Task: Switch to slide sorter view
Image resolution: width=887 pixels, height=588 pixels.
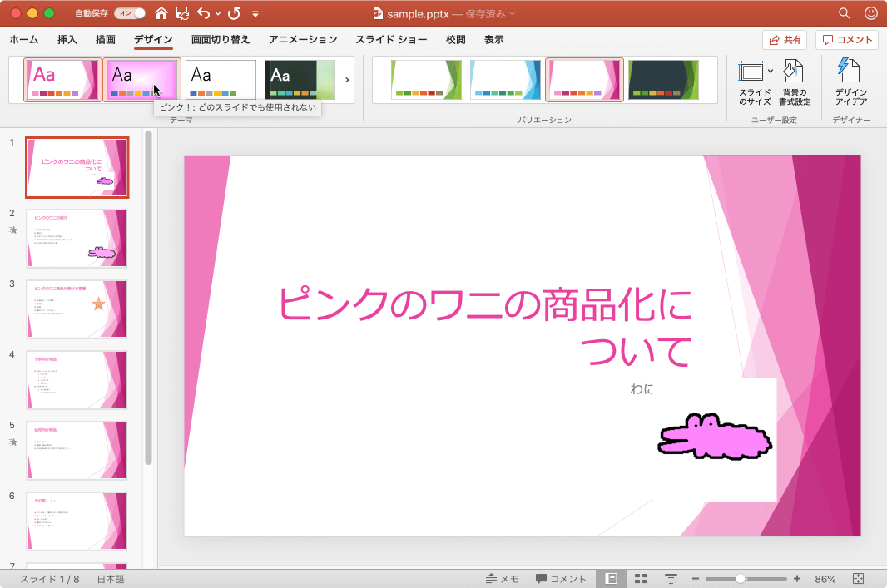Action: pyautogui.click(x=641, y=579)
